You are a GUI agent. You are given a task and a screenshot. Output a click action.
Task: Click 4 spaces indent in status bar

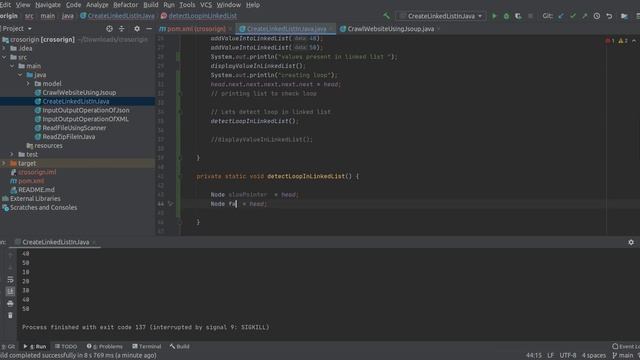(594, 356)
